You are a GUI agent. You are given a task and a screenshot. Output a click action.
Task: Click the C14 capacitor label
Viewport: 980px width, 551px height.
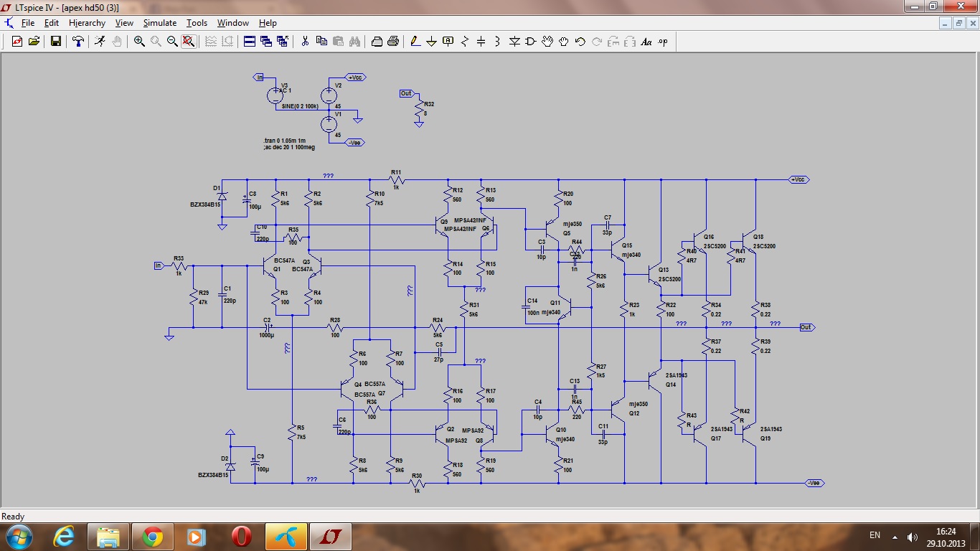[x=532, y=301]
